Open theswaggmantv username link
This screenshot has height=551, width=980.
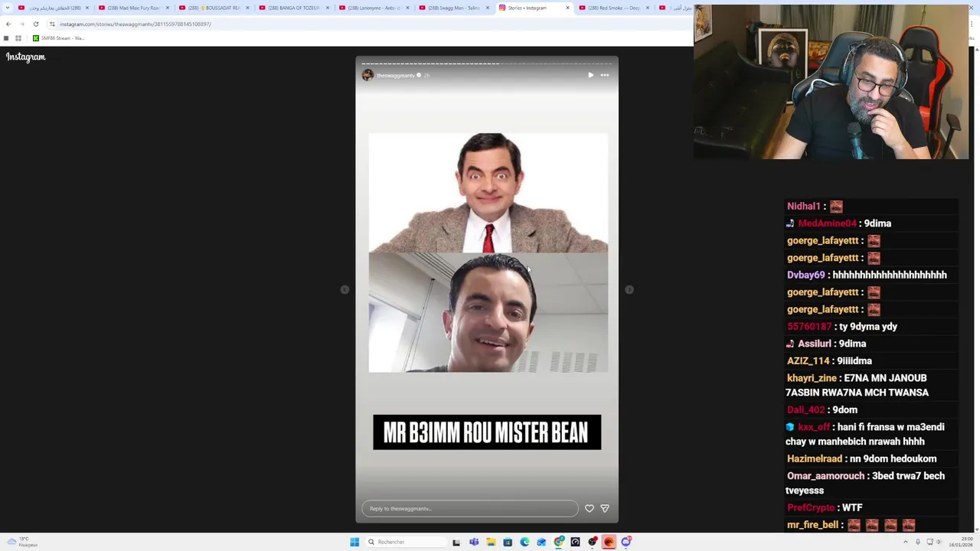pos(395,75)
